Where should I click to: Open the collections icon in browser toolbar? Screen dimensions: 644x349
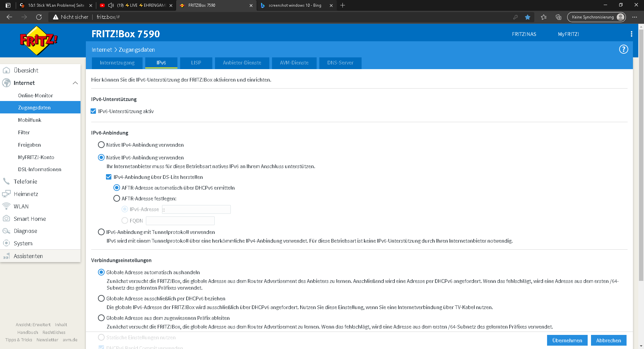coord(558,17)
